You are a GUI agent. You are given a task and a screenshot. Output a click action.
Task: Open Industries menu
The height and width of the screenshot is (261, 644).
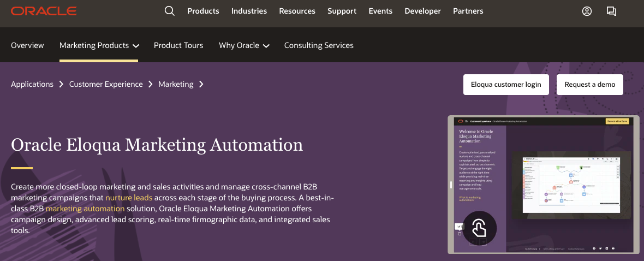click(x=249, y=11)
